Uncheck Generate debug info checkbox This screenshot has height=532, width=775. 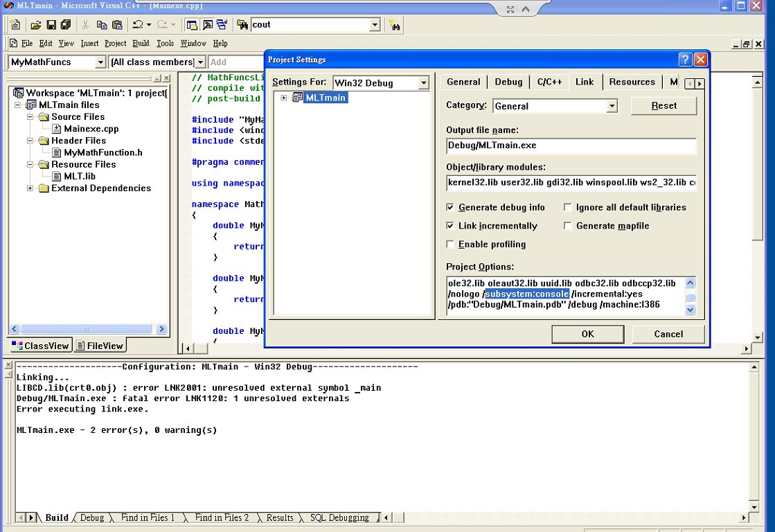[451, 207]
